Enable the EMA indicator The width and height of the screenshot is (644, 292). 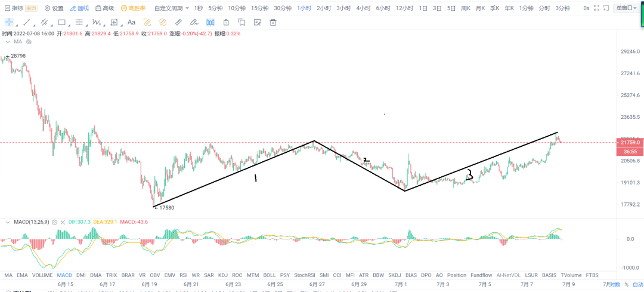coord(22,275)
